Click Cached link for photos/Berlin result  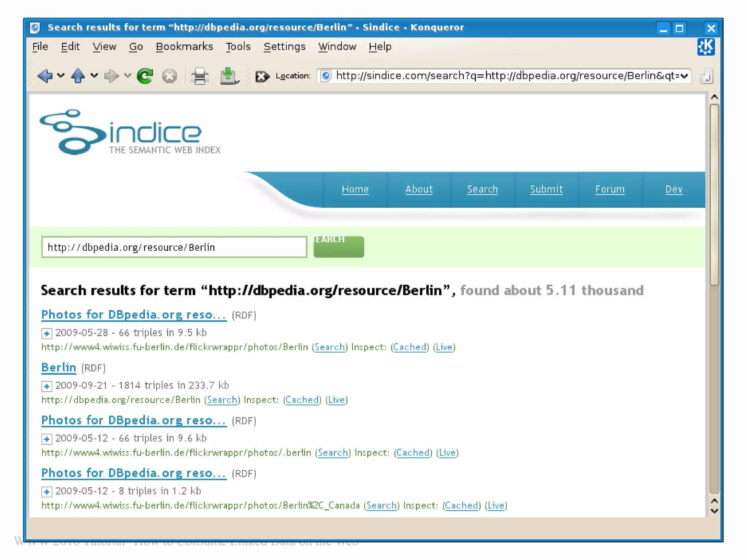410,347
